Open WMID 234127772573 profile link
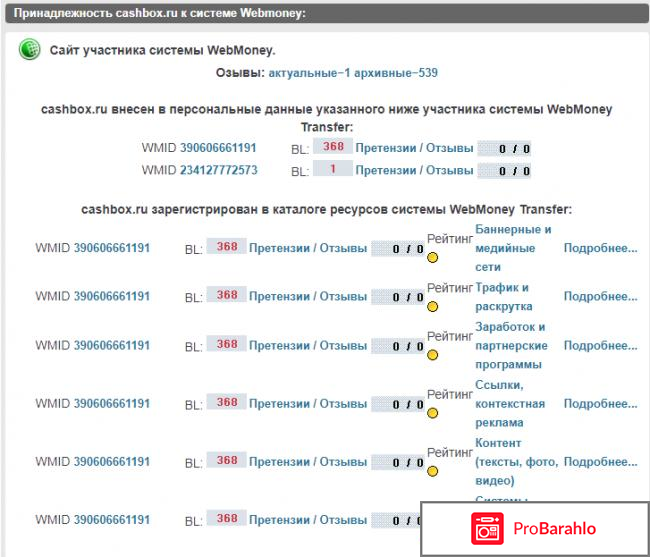650x557 pixels. point(218,170)
